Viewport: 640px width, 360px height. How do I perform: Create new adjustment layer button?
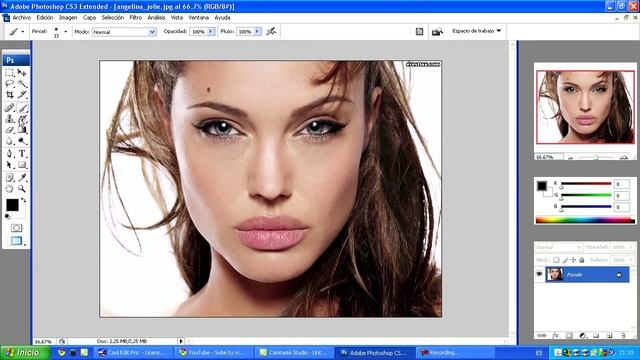pyautogui.click(x=582, y=336)
